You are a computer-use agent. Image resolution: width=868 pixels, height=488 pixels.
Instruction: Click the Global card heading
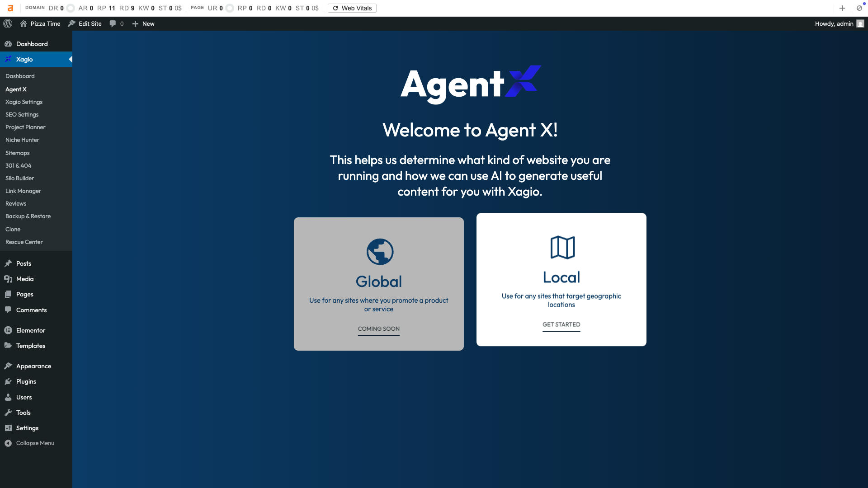pyautogui.click(x=378, y=282)
